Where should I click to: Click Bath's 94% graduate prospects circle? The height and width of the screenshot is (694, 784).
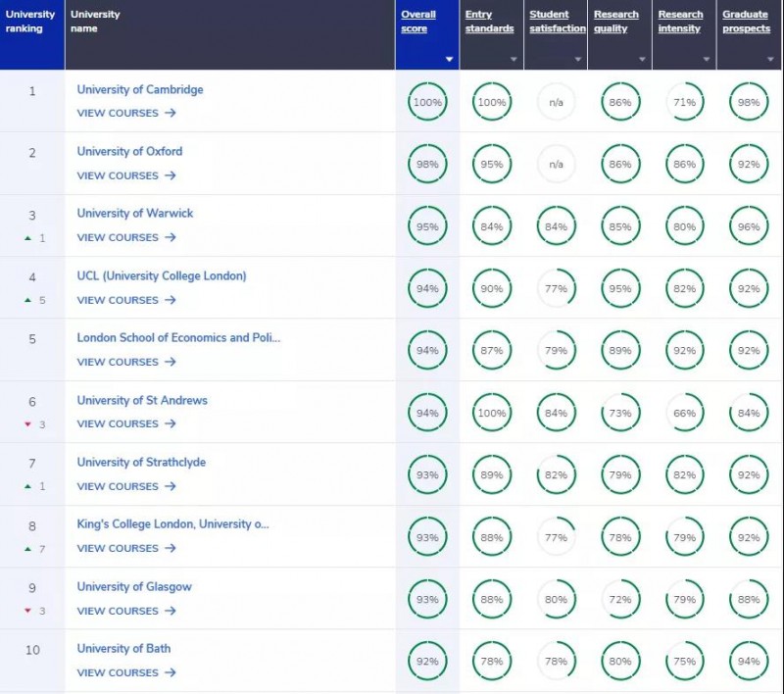point(749,662)
